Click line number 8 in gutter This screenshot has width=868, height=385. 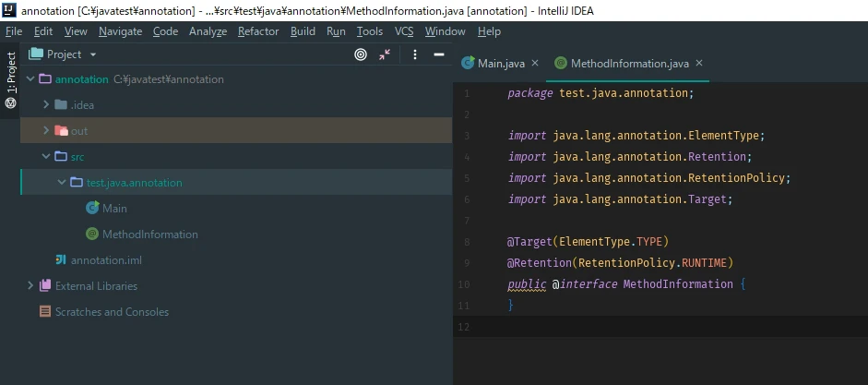click(x=467, y=242)
